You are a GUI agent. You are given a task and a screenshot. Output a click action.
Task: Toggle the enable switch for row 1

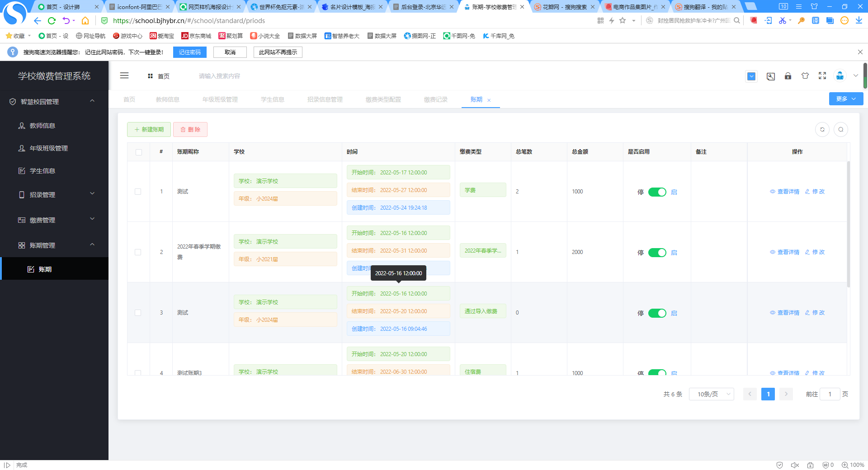pos(657,192)
